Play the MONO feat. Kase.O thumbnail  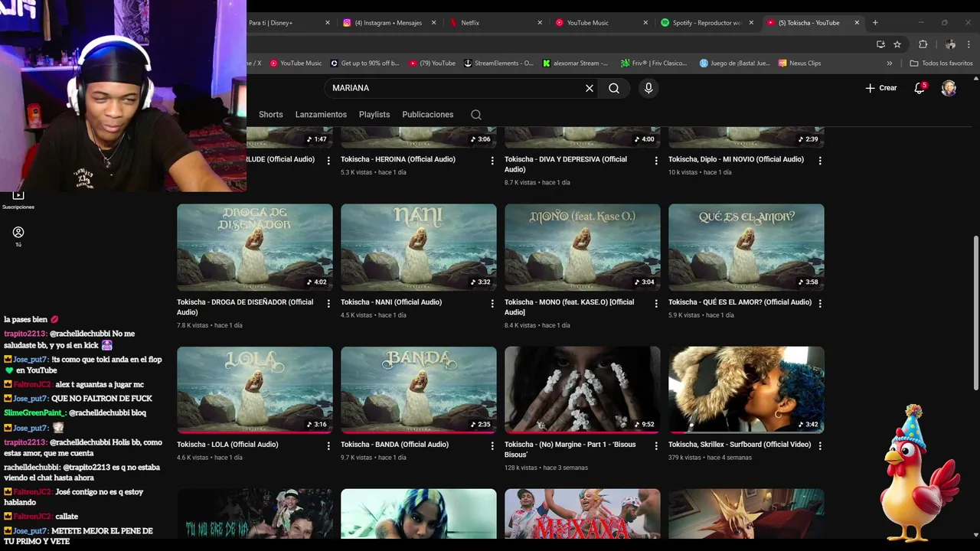(x=583, y=247)
